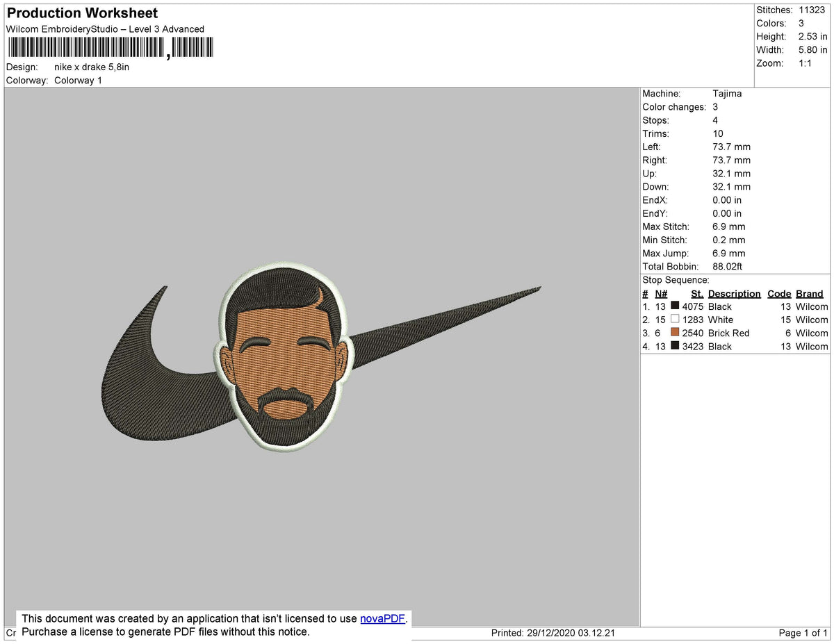Click the Page 1 of 1 indicator
Image resolution: width=834 pixels, height=644 pixels.
pos(804,633)
